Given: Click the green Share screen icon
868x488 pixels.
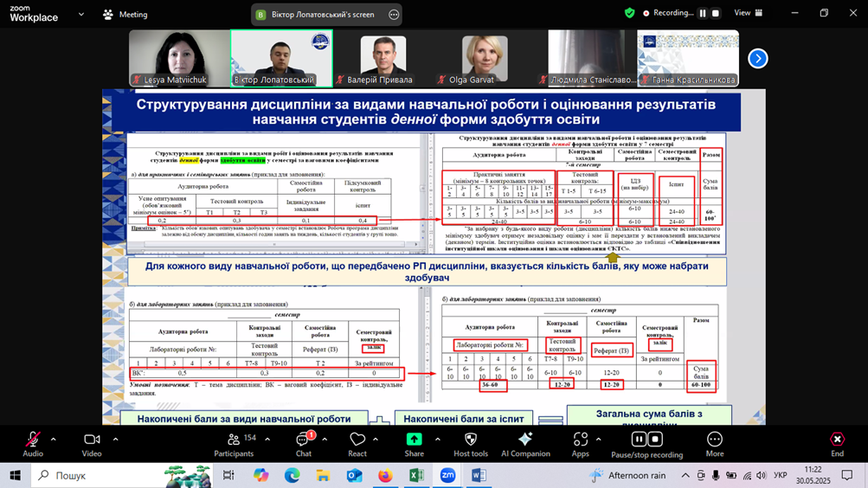Looking at the screenshot, I should click(x=414, y=440).
